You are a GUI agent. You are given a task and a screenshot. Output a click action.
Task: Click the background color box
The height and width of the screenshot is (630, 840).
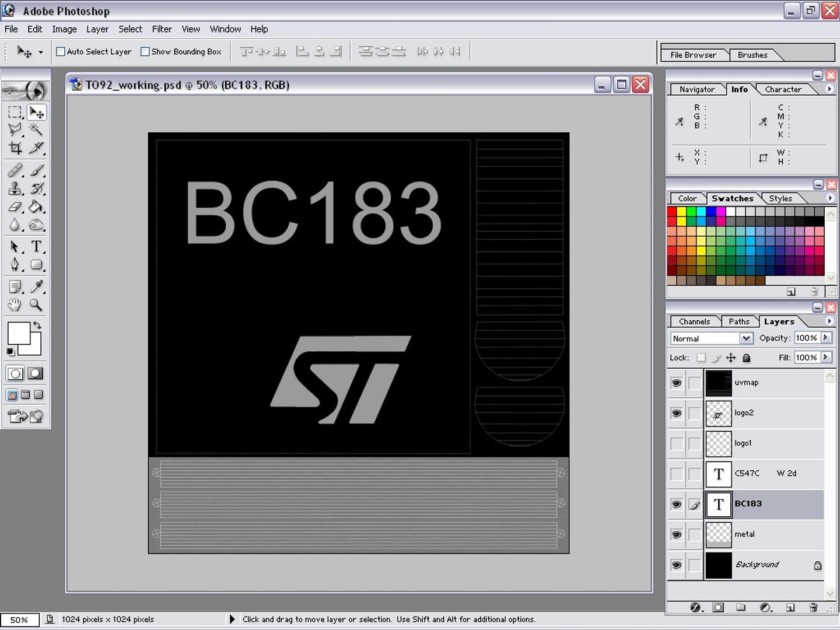35,348
